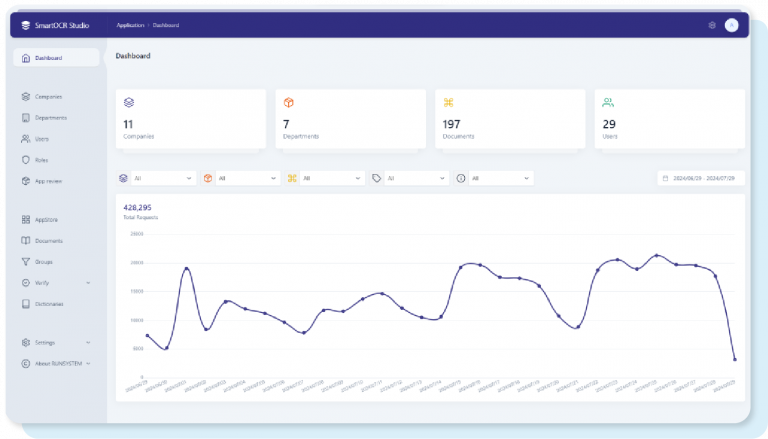Click the SmartOCR Studio logo icon

pyautogui.click(x=25, y=25)
